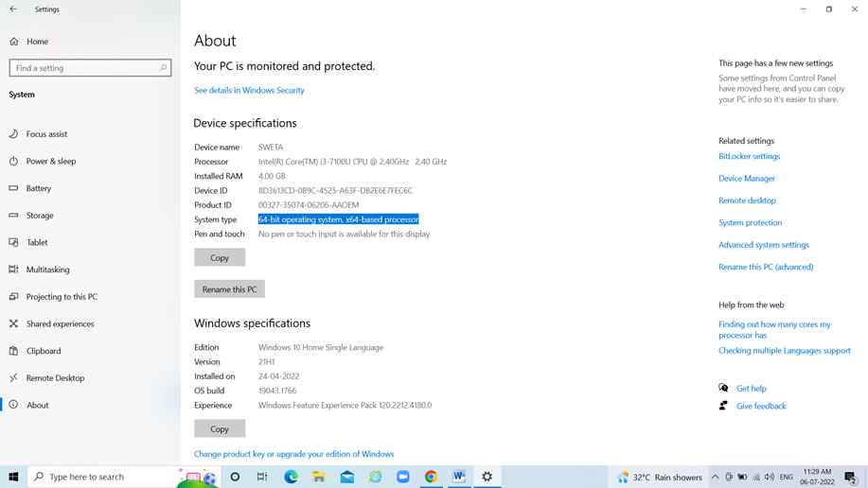Open Rename this PC (advanced) link
The image size is (868, 488).
click(766, 268)
